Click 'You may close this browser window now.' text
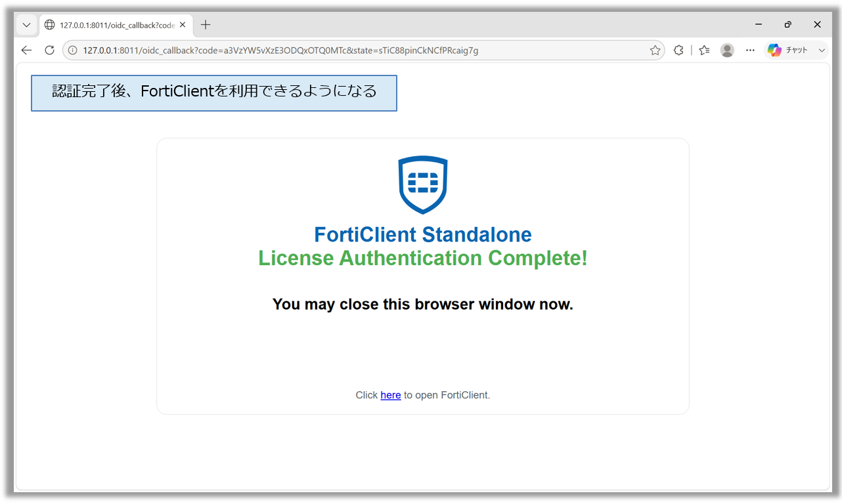 point(423,304)
